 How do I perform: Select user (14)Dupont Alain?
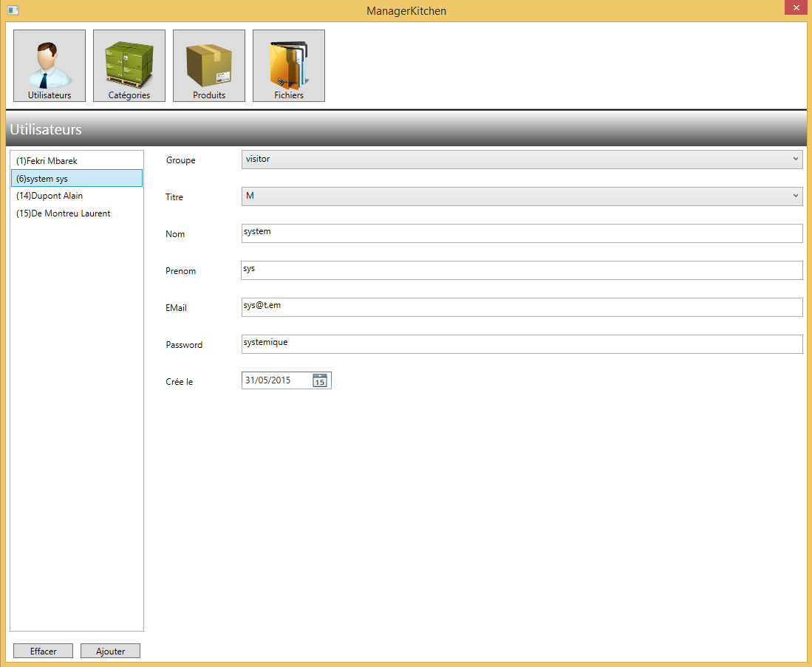[77, 196]
